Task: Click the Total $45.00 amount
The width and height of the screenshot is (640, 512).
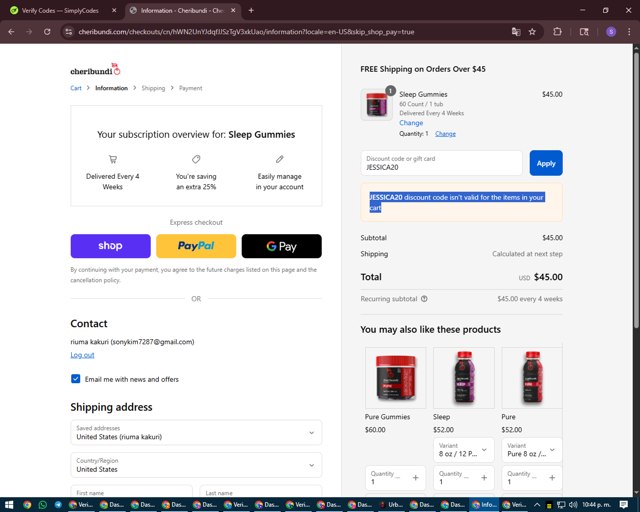Action: click(548, 277)
